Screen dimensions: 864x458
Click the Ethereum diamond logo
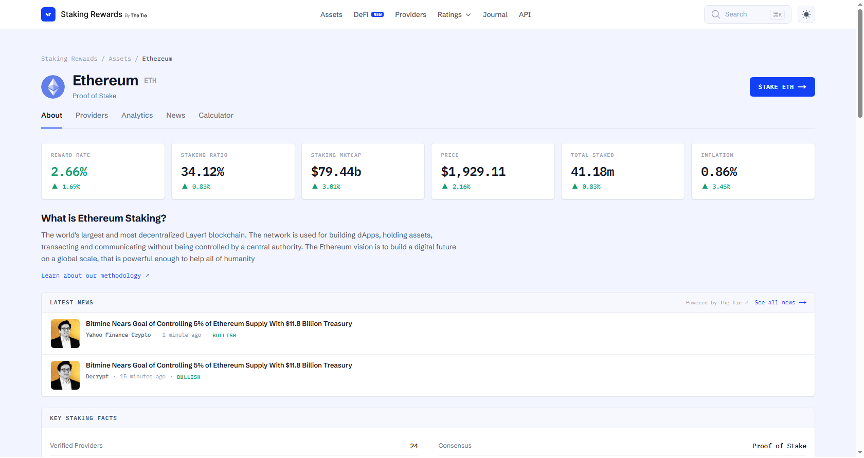click(53, 87)
